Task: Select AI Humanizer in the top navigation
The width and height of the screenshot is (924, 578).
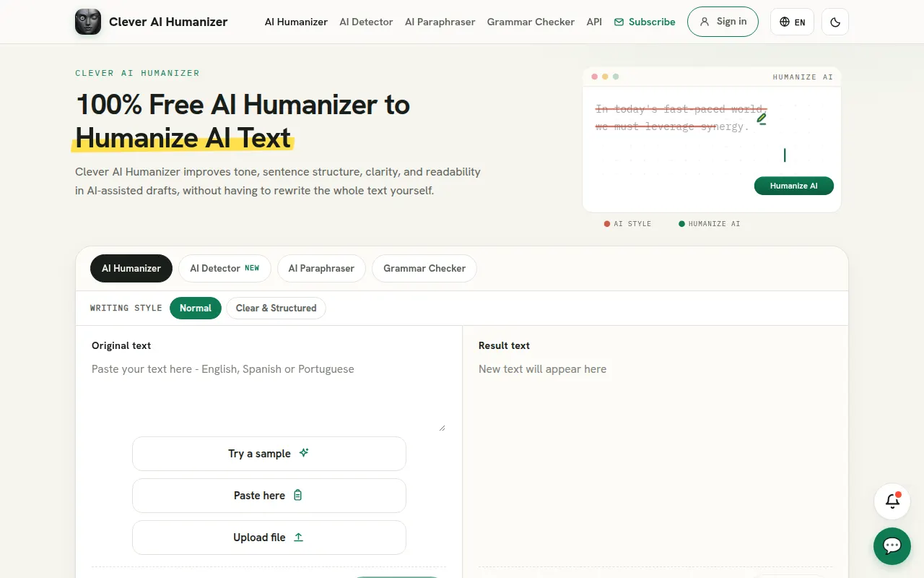Action: coord(296,22)
